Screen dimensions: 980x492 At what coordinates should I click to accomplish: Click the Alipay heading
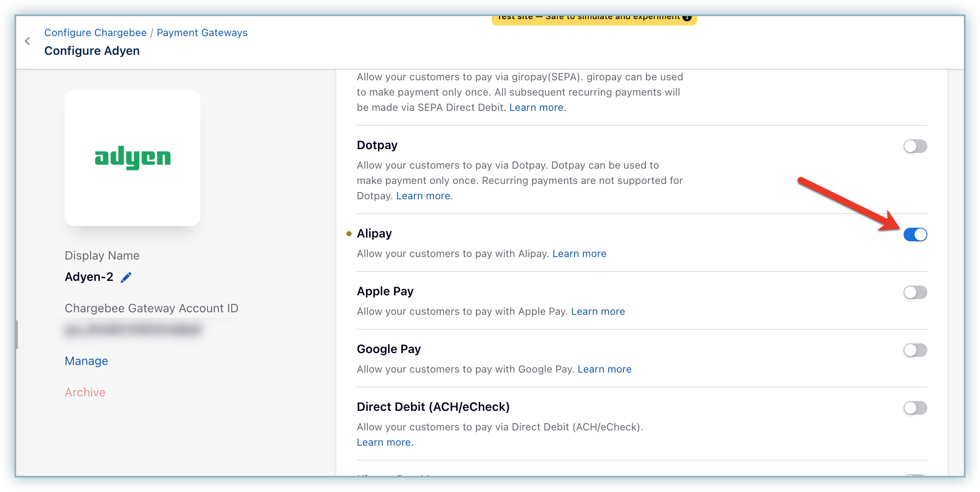[375, 233]
